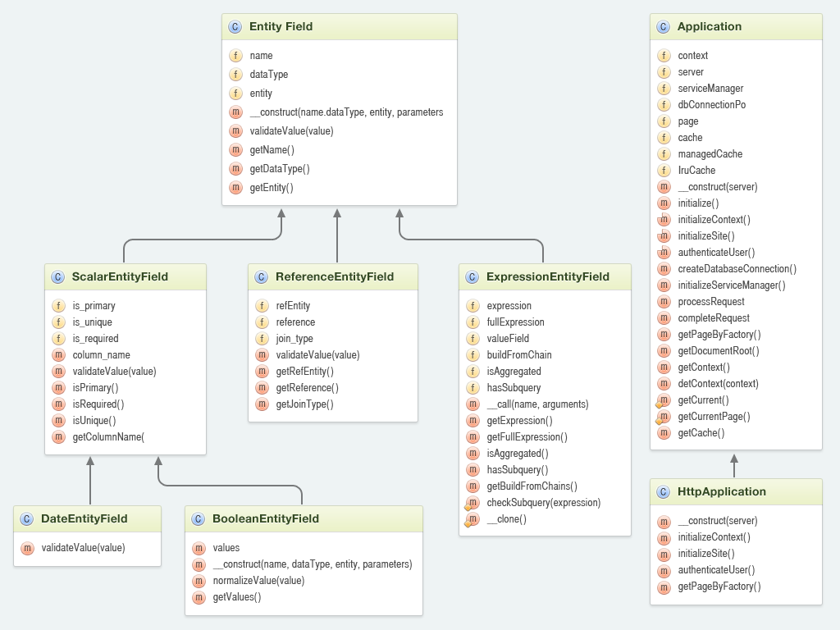840x630 pixels.
Task: Click HttpApplication's getPageByFactory() method
Action: (719, 587)
